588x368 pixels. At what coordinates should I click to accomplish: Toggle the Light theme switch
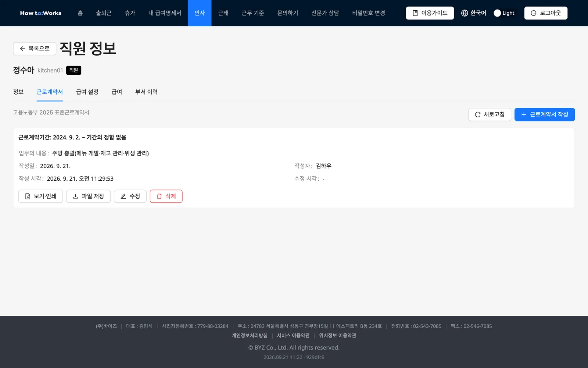(504, 13)
